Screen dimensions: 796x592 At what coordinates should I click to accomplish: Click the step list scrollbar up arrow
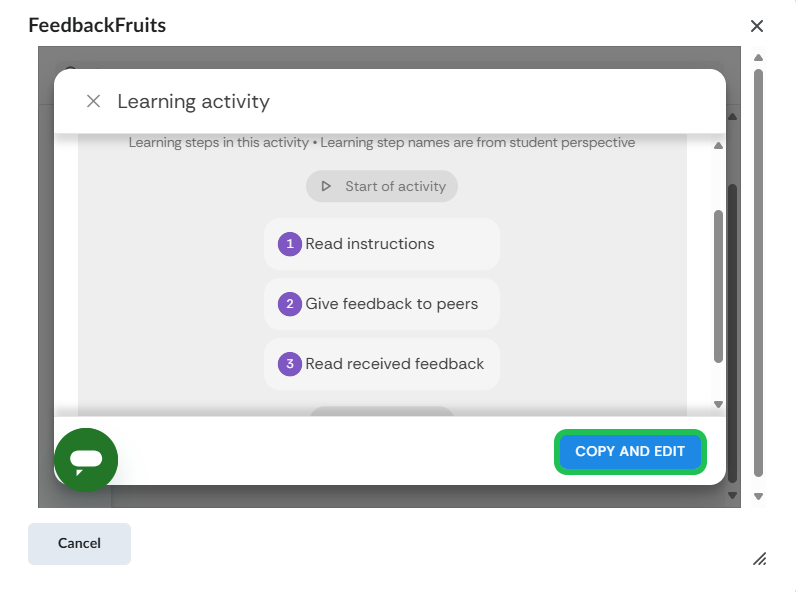[718, 146]
